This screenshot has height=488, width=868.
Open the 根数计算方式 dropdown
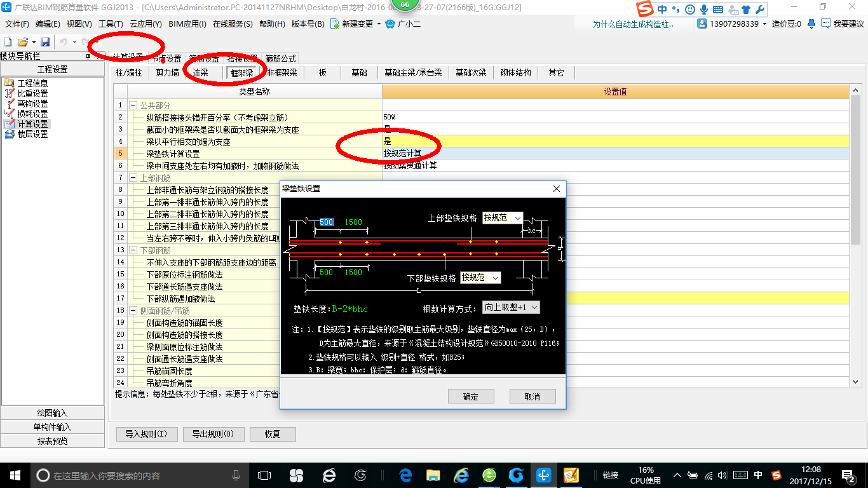click(534, 308)
